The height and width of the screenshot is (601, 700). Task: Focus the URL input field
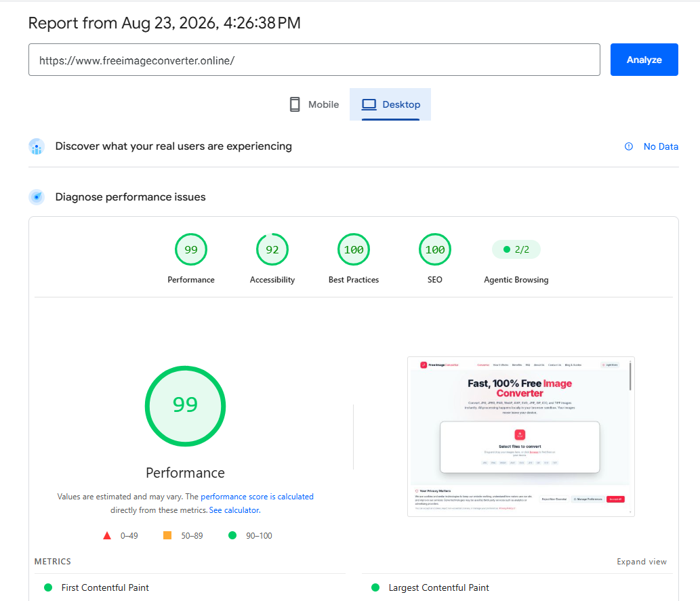click(x=314, y=60)
